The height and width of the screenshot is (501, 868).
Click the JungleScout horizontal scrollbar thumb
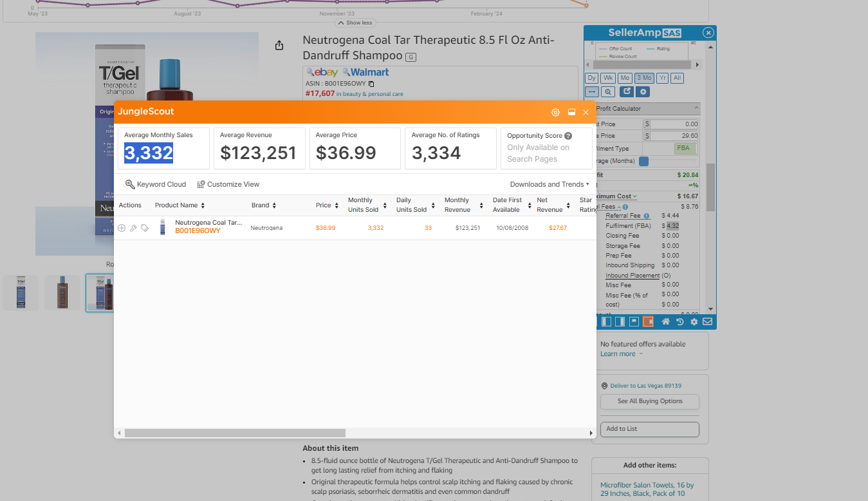(x=235, y=433)
